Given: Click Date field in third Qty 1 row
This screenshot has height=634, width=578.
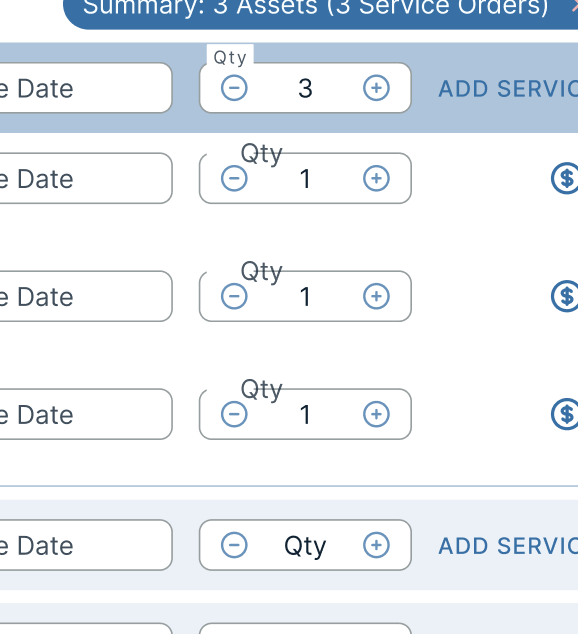Looking at the screenshot, I should 86,414.
